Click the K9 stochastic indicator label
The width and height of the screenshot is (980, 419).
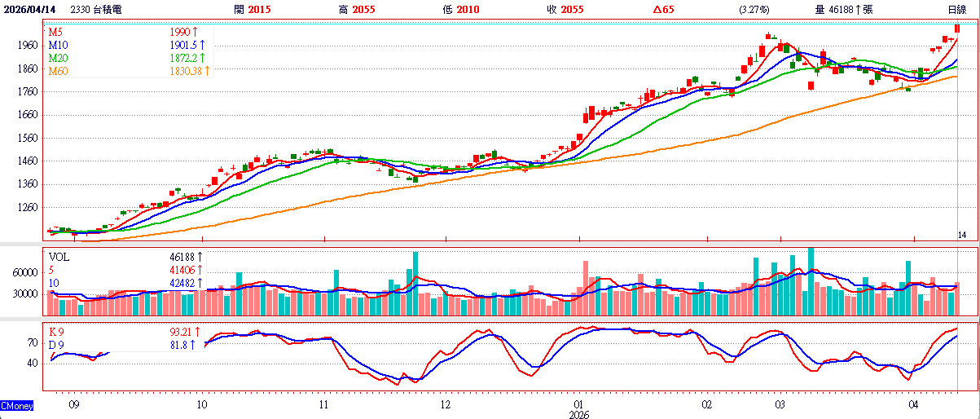pos(56,332)
